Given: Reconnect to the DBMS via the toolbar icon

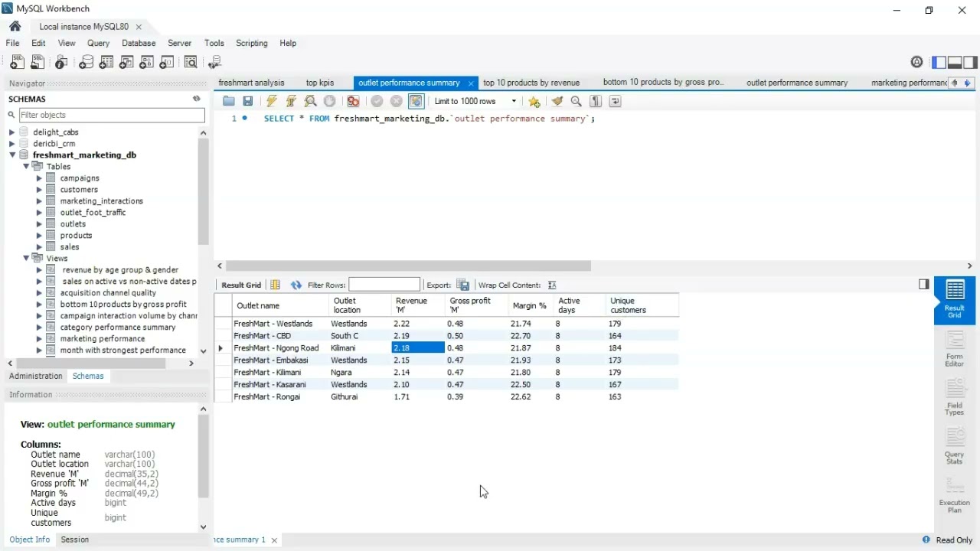Looking at the screenshot, I should point(215,63).
